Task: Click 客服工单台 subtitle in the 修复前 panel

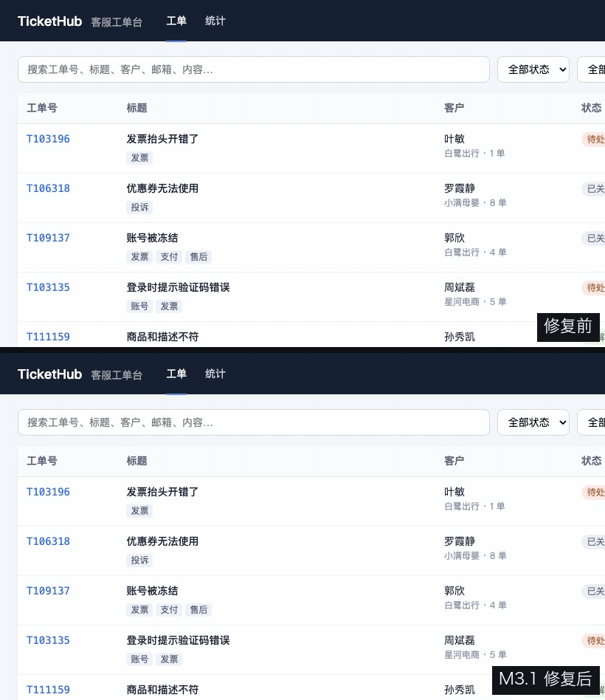Action: (x=117, y=22)
